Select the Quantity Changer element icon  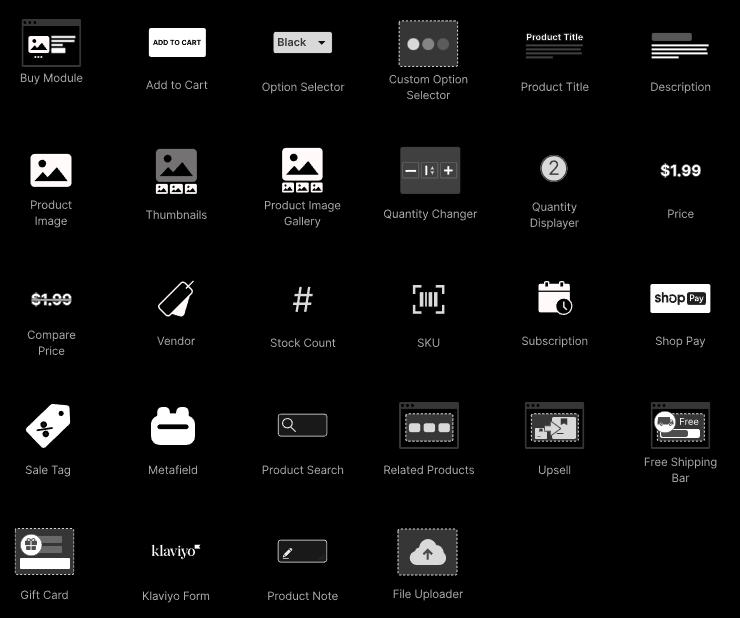coord(430,170)
